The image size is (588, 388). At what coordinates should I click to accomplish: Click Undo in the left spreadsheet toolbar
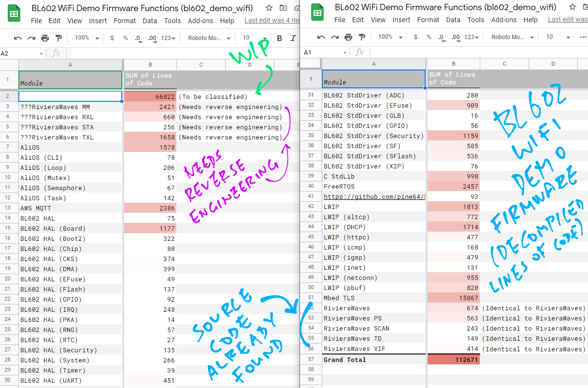pyautogui.click(x=18, y=38)
